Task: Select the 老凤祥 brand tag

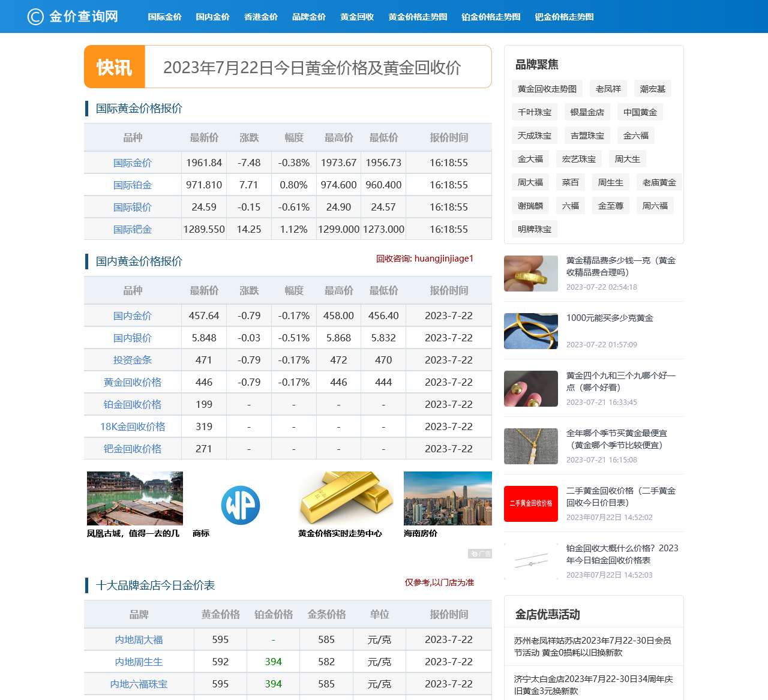Action: click(x=608, y=89)
